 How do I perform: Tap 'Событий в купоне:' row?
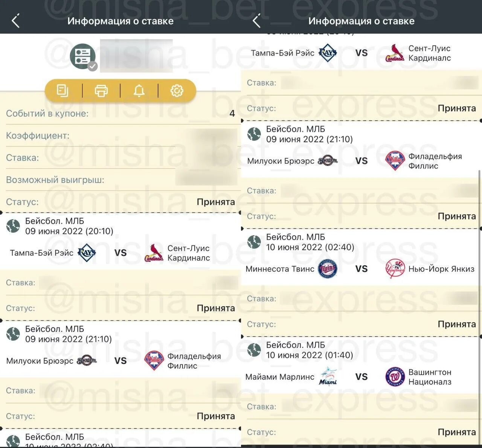tap(120, 113)
